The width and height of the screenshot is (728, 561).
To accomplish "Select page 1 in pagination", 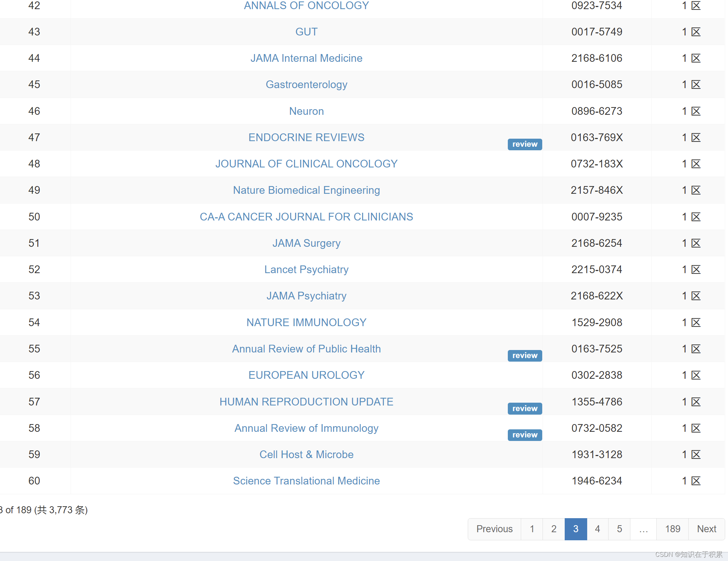I will point(532,529).
